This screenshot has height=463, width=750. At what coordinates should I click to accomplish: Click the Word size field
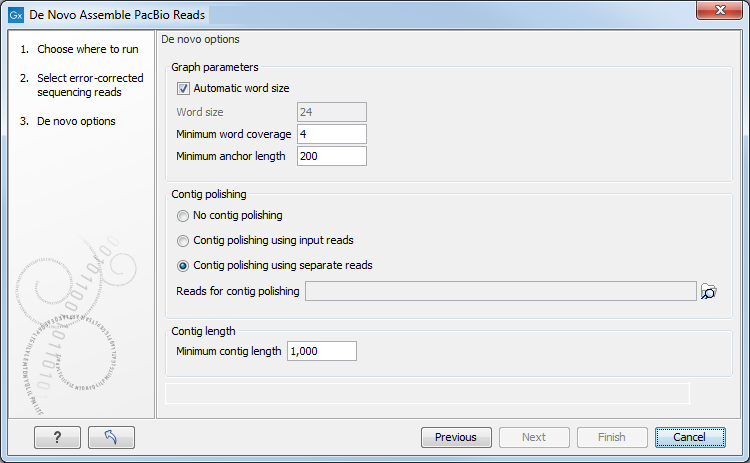click(332, 112)
